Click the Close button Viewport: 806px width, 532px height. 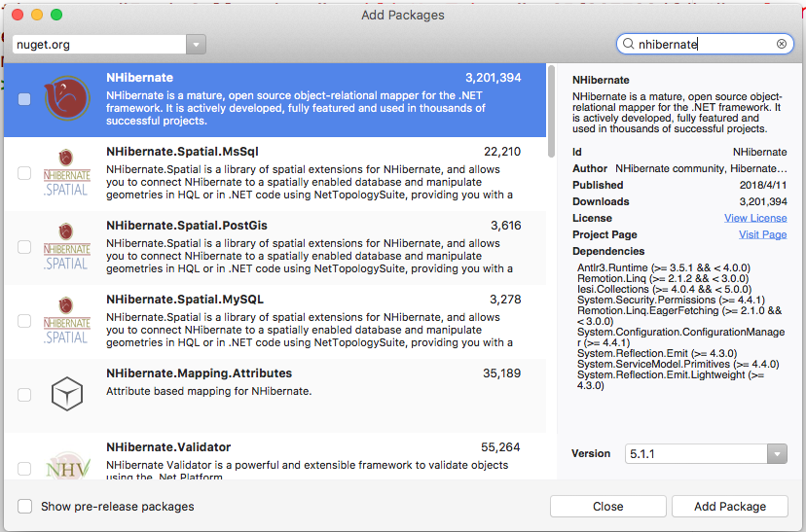(608, 507)
